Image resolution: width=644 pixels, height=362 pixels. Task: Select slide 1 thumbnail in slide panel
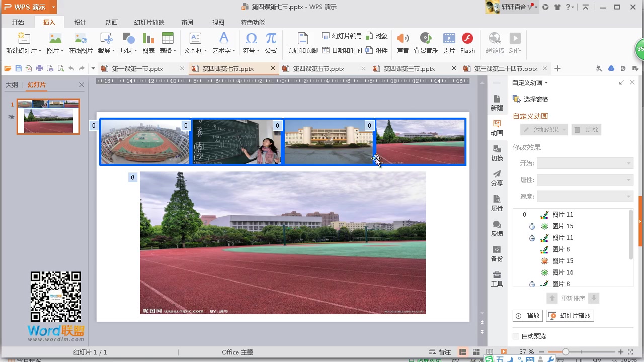[48, 117]
